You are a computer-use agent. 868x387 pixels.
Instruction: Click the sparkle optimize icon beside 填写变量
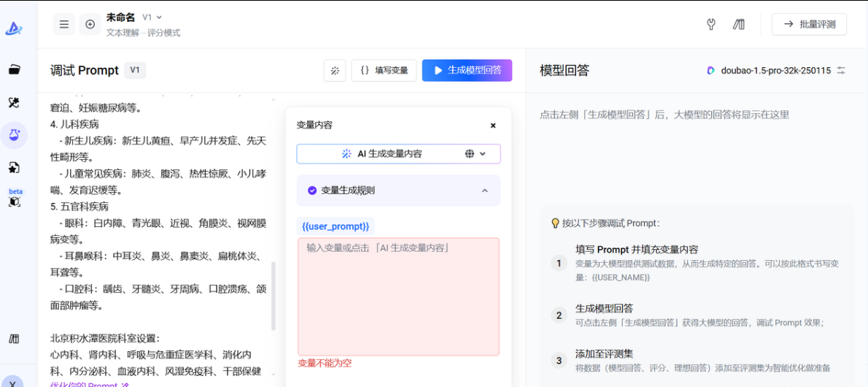pos(335,70)
